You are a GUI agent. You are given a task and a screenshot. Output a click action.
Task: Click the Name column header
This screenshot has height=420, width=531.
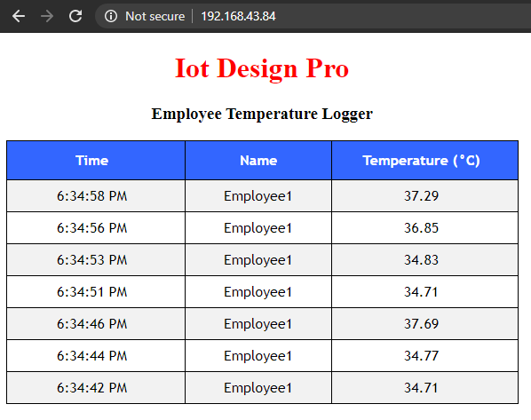258,160
